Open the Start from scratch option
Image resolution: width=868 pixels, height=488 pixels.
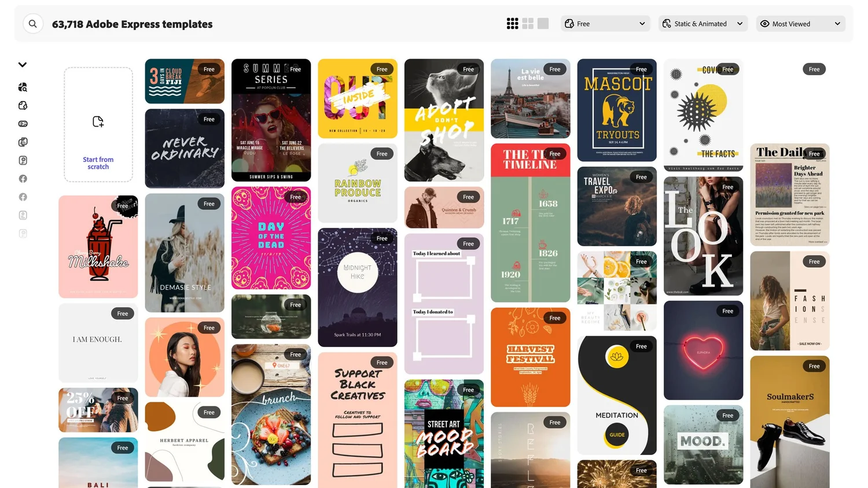[x=98, y=124]
